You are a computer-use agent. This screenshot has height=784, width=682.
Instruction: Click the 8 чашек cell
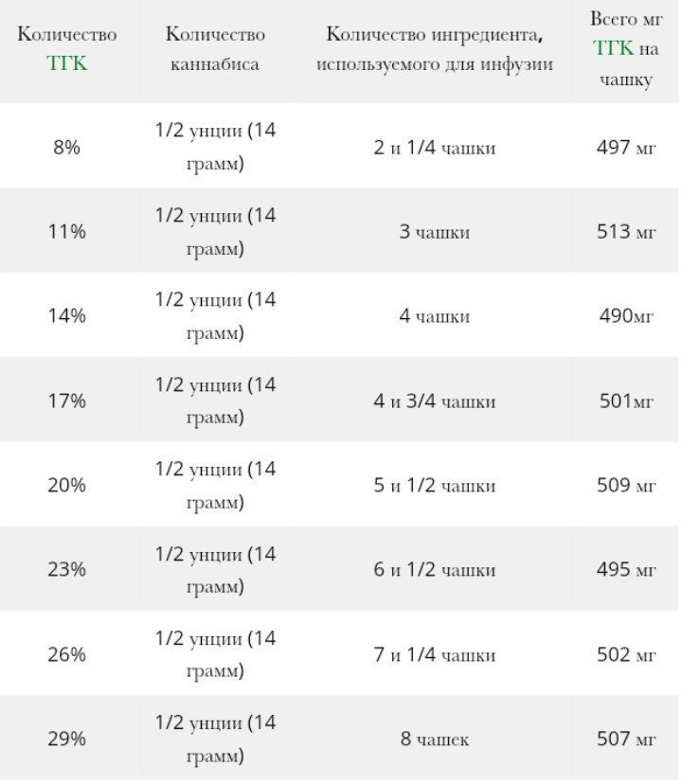point(435,739)
